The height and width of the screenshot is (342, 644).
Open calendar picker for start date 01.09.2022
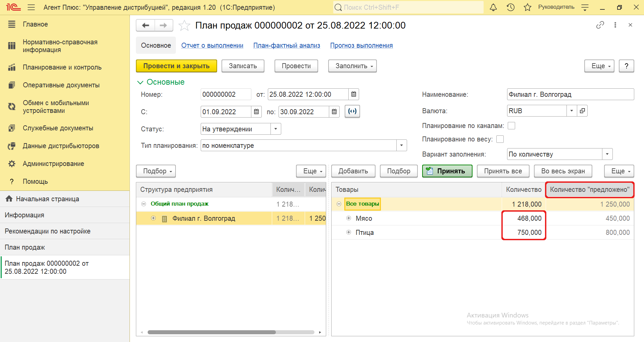pyautogui.click(x=256, y=112)
